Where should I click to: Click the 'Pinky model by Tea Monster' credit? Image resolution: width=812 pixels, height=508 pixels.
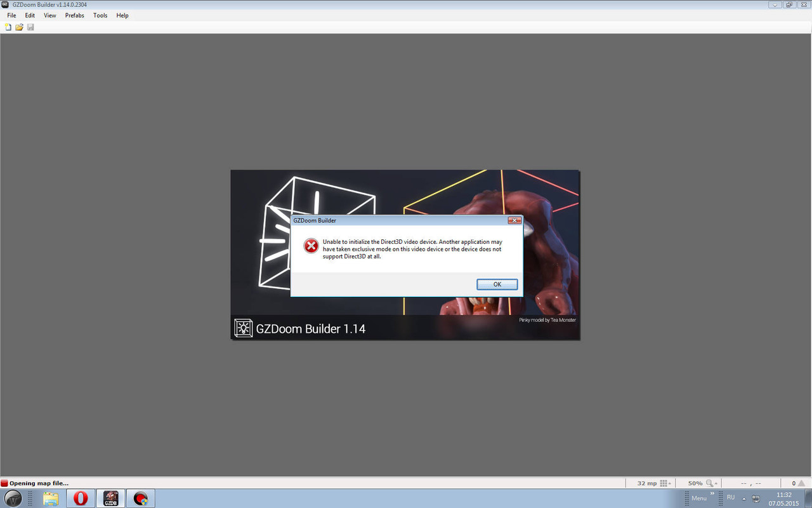(x=547, y=320)
